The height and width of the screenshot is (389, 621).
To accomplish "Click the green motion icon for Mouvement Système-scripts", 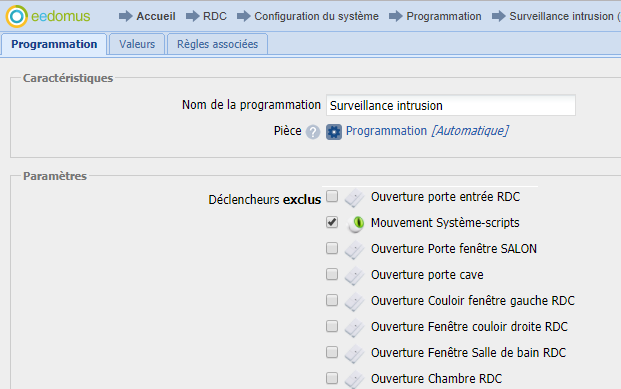I will 355,223.
